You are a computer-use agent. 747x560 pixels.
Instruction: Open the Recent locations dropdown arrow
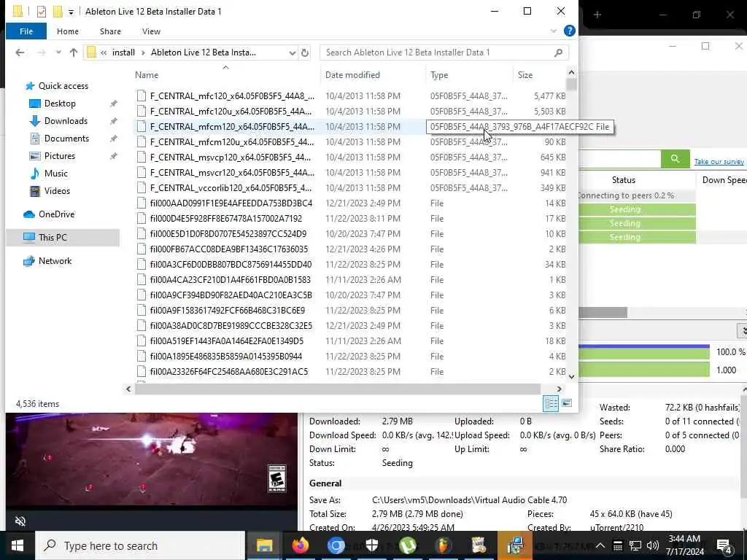click(x=58, y=52)
